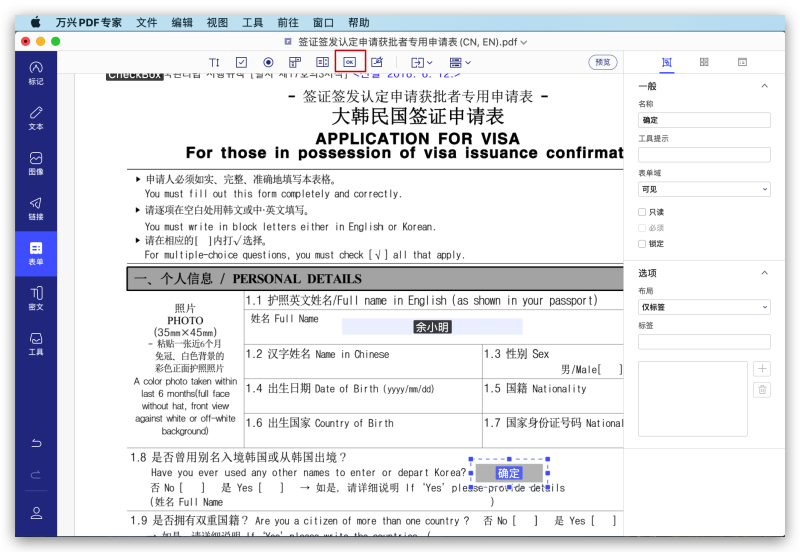This screenshot has height=552, width=800.
Task: Click the trash icon in options panel
Action: (x=761, y=390)
